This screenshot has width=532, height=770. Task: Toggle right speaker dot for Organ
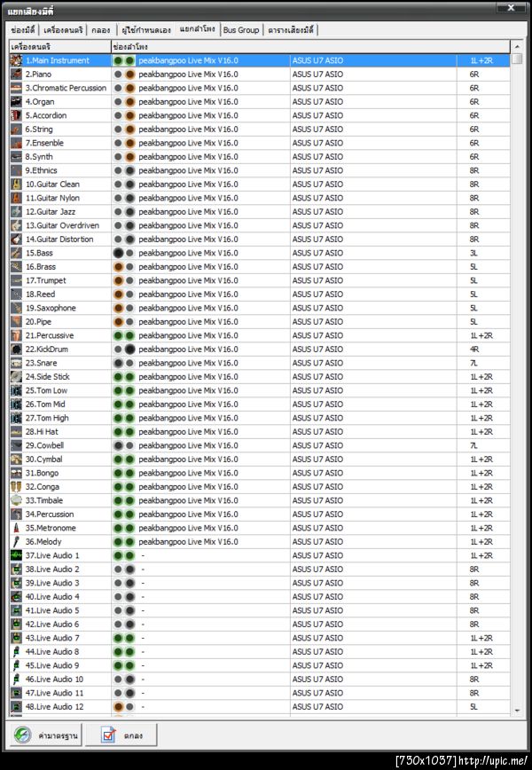129,102
